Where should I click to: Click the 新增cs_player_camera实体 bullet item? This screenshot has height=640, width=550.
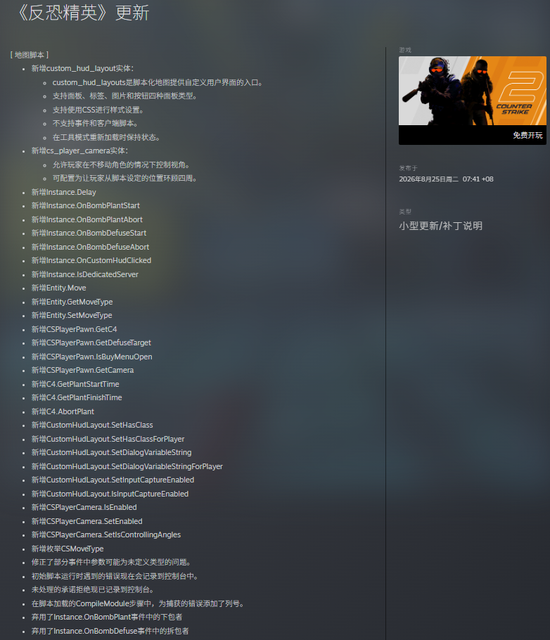tap(80, 151)
